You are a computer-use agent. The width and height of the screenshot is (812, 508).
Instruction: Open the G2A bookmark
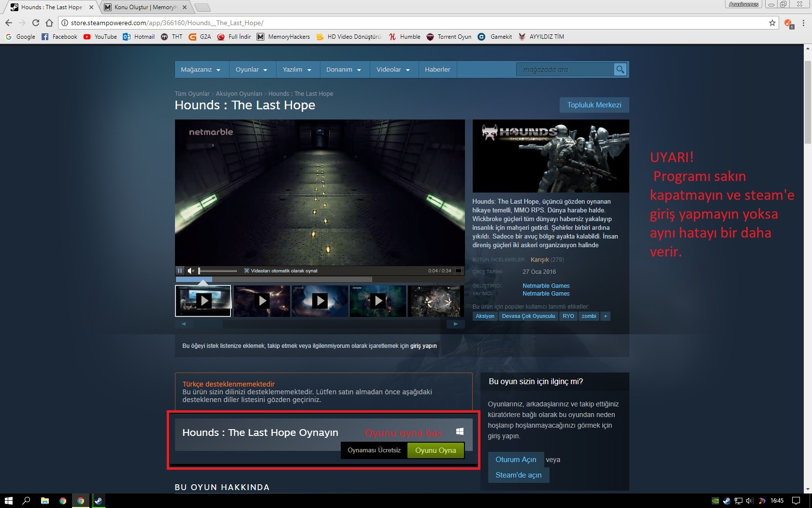(200, 37)
